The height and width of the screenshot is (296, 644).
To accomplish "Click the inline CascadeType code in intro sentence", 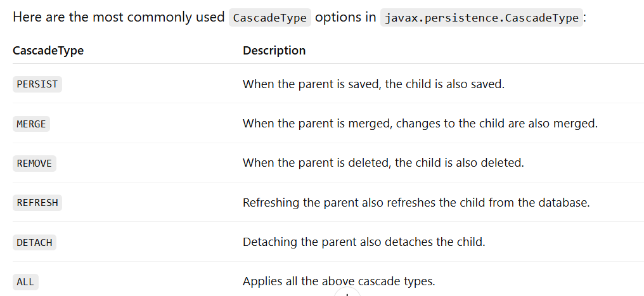I will tap(270, 18).
